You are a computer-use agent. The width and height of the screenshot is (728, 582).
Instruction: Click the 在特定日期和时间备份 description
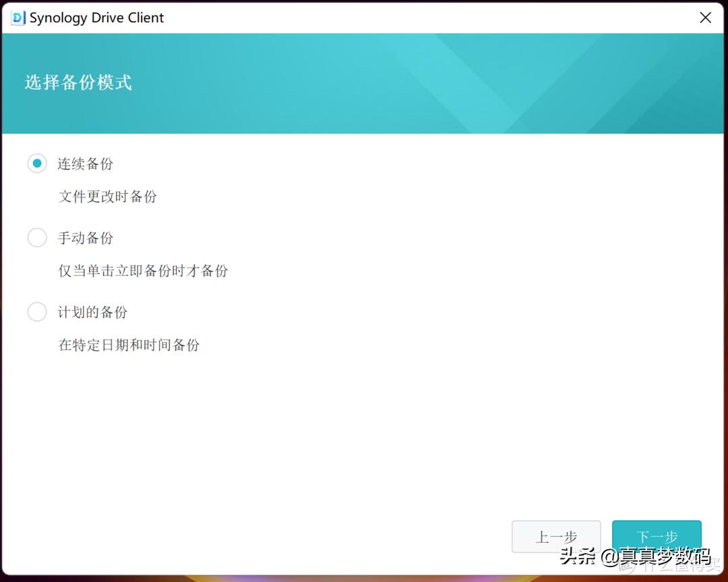[128, 345]
